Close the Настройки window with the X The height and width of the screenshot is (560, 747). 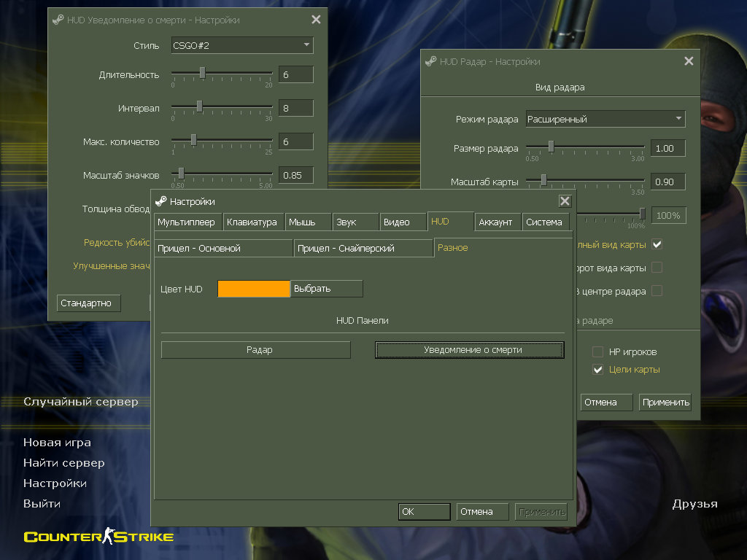[x=565, y=201]
